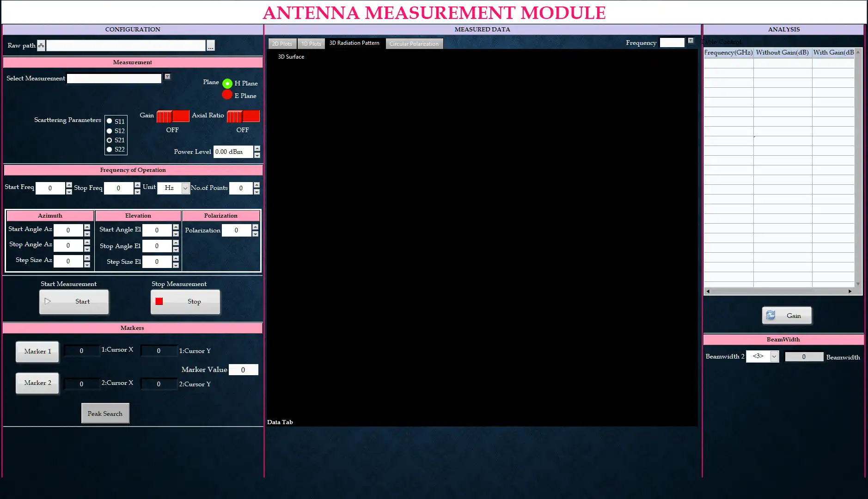Increment the Start Freq value
This screenshot has width=868, height=499.
[69, 185]
